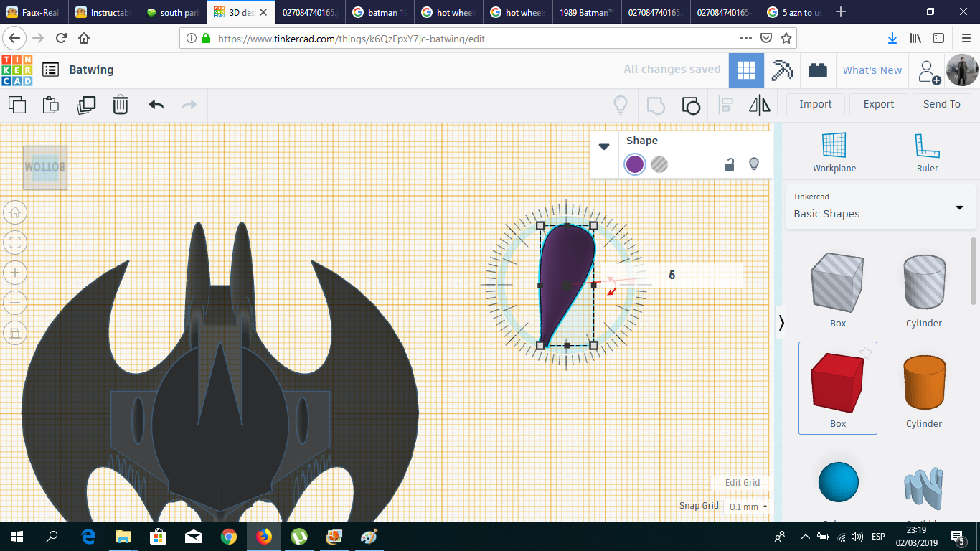Click the Paste icon in Tinkercad toolbar
Screen dimensions: 980x551
pyautogui.click(x=50, y=105)
